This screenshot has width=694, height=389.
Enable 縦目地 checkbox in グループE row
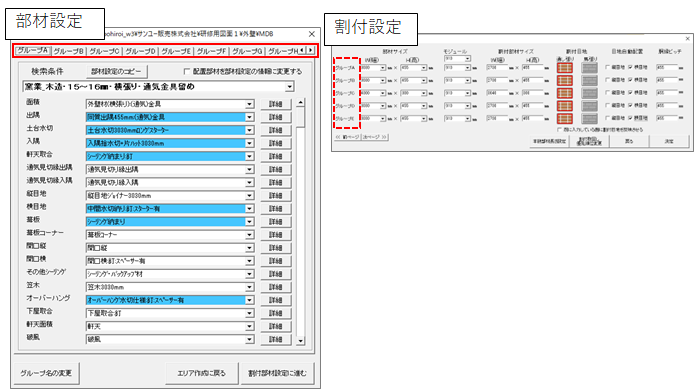coord(607,118)
